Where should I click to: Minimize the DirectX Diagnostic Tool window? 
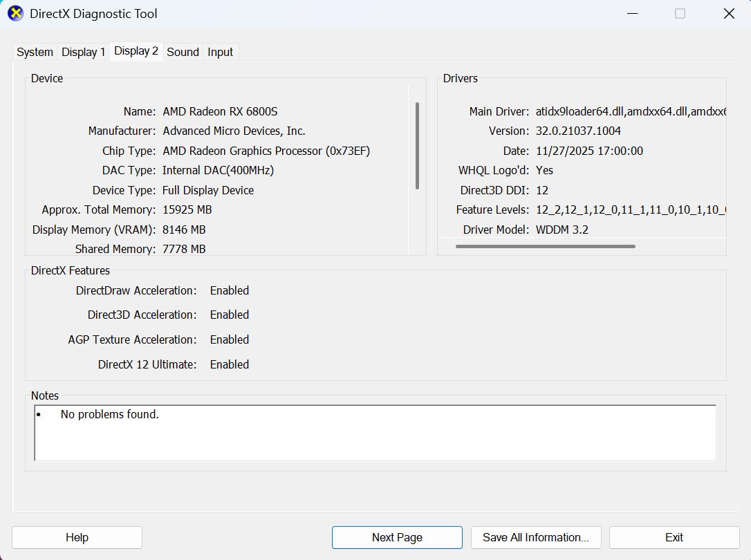(633, 13)
